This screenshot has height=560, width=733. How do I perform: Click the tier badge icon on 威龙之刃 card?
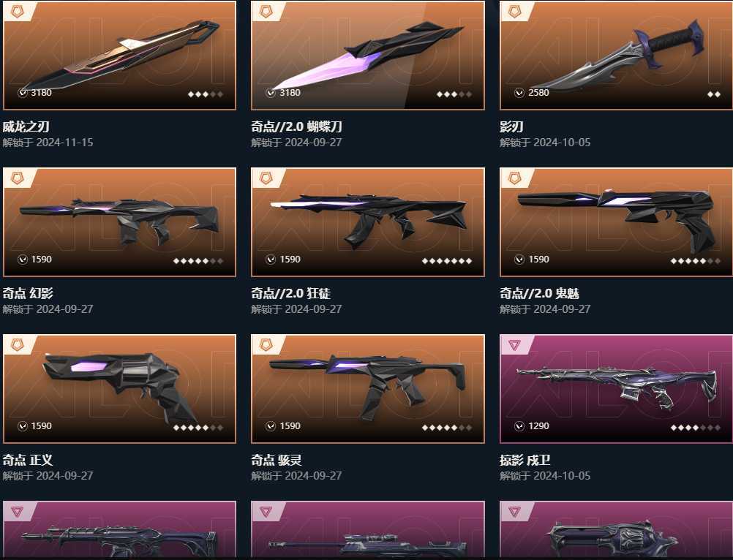(x=18, y=11)
